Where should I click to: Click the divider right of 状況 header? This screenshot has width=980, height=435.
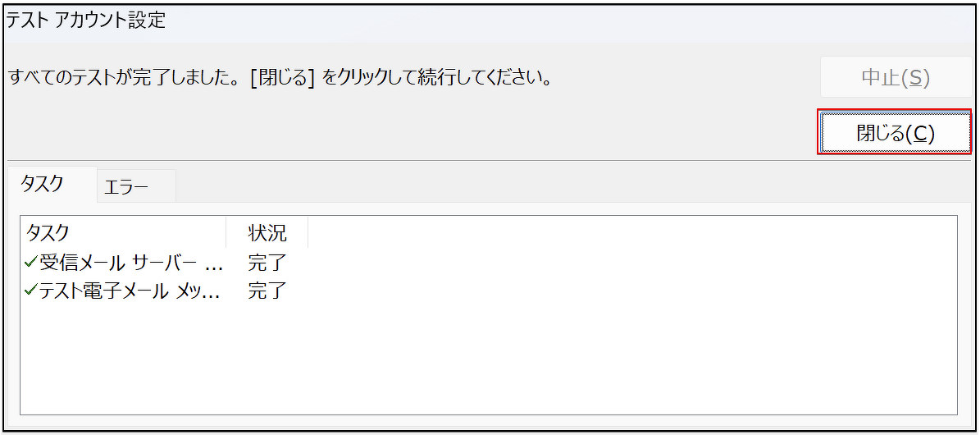308,232
